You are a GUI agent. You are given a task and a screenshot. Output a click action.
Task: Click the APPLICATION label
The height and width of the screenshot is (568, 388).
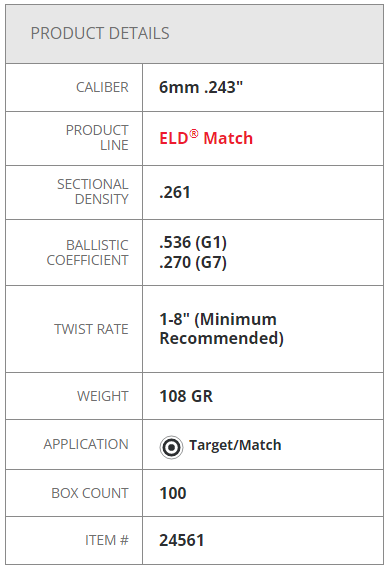86,444
